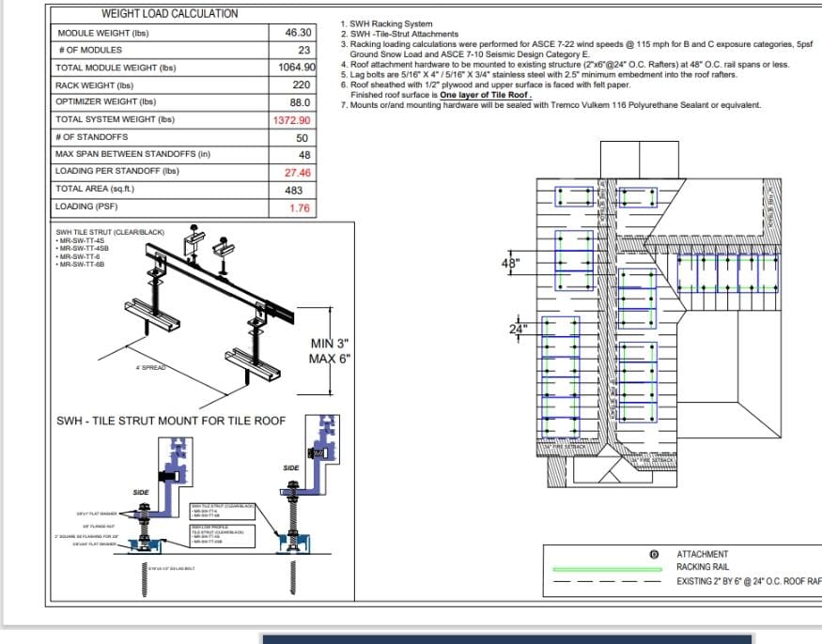Viewport: 822px width, 644px height.
Task: Click the MR-SW-TT-6 part number
Action: [x=79, y=257]
